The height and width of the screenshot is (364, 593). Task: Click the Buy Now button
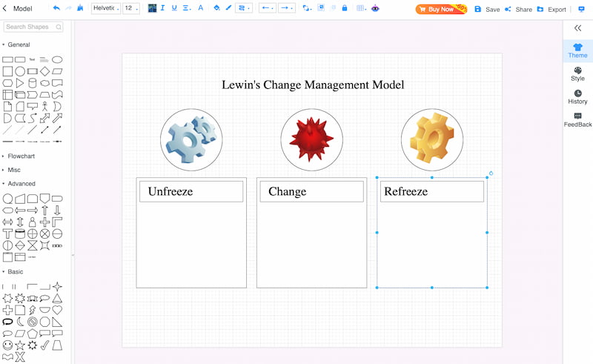tap(441, 9)
